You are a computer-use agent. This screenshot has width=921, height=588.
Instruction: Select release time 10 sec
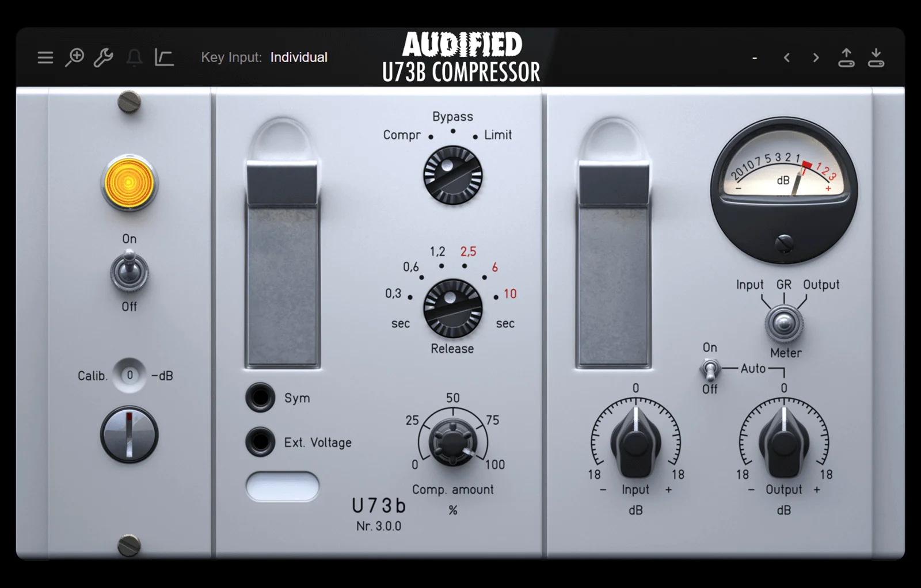pyautogui.click(x=510, y=293)
